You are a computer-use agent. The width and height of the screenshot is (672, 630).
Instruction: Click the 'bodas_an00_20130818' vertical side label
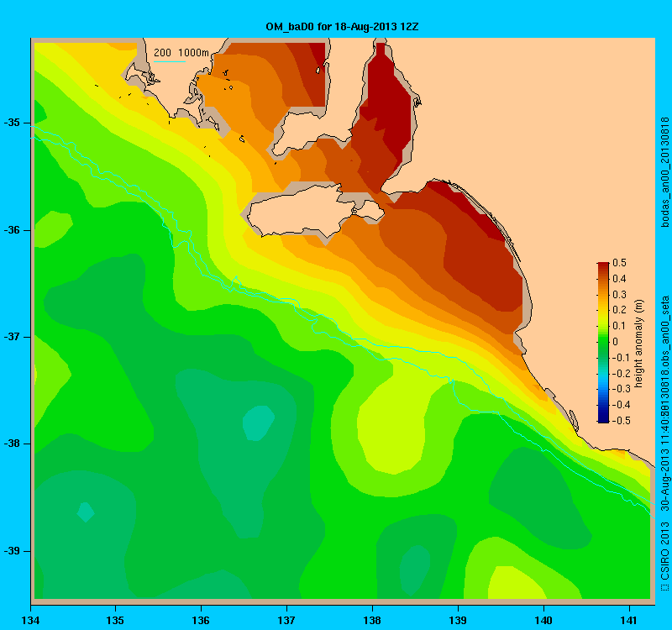pos(664,172)
